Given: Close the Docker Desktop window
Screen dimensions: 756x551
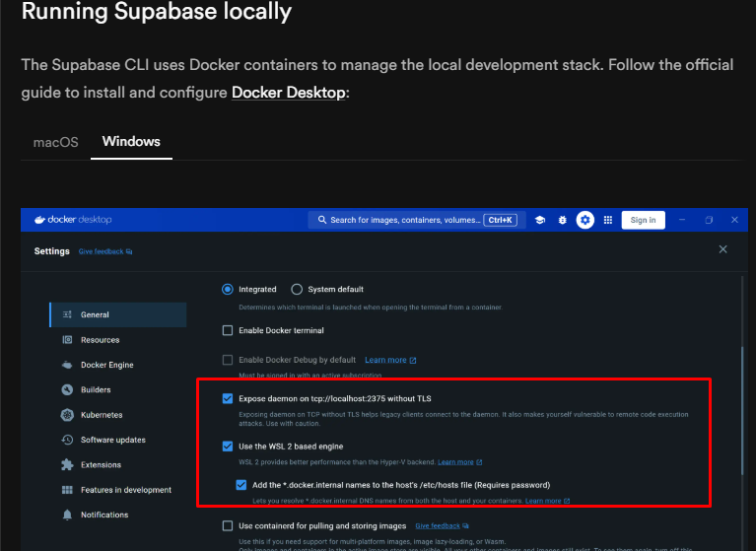Looking at the screenshot, I should [x=734, y=220].
